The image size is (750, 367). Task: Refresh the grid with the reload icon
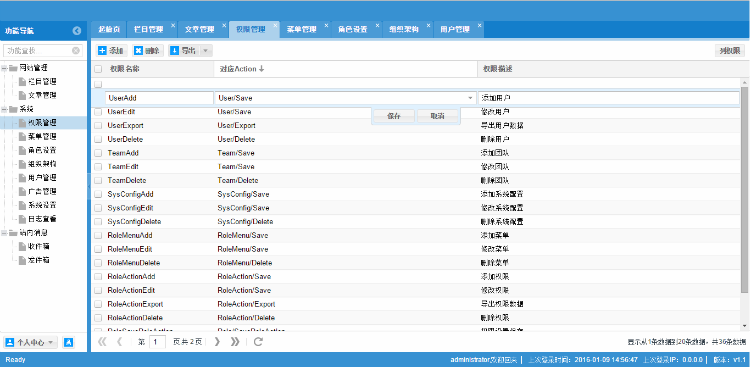[x=258, y=342]
